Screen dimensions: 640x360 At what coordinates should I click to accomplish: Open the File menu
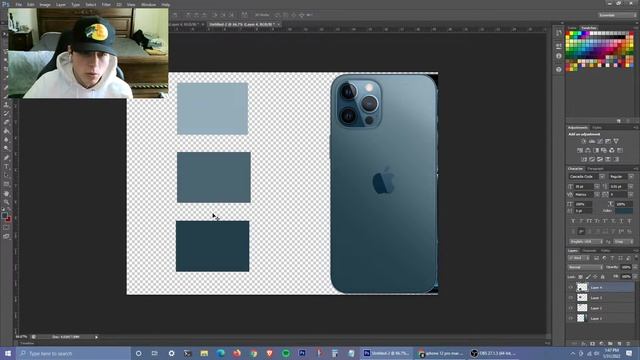tap(18, 4)
